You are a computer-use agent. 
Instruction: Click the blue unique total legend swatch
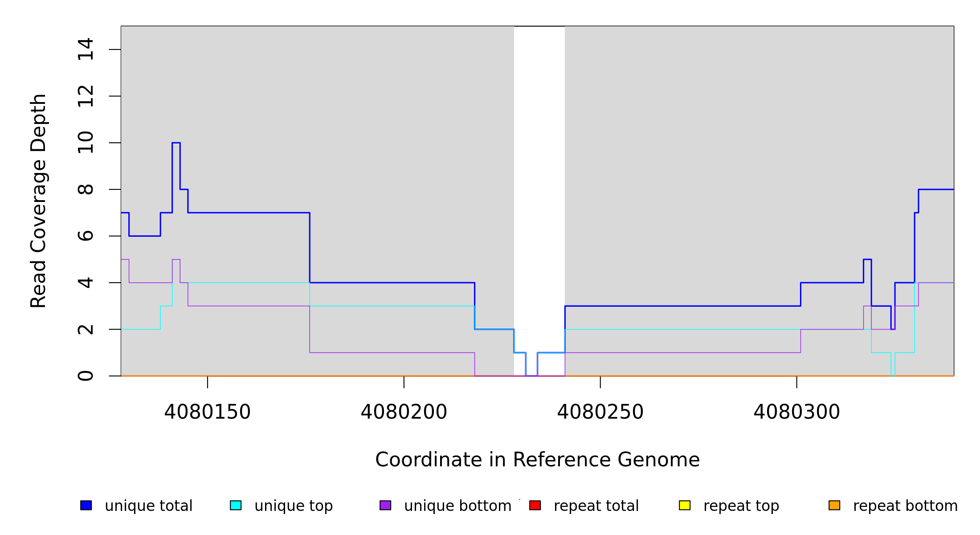click(86, 505)
